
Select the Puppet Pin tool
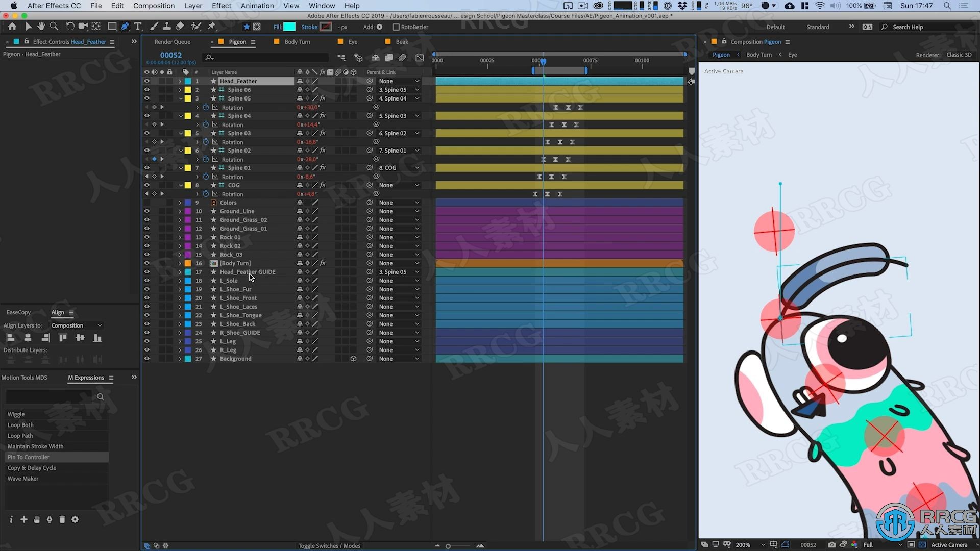click(x=212, y=27)
